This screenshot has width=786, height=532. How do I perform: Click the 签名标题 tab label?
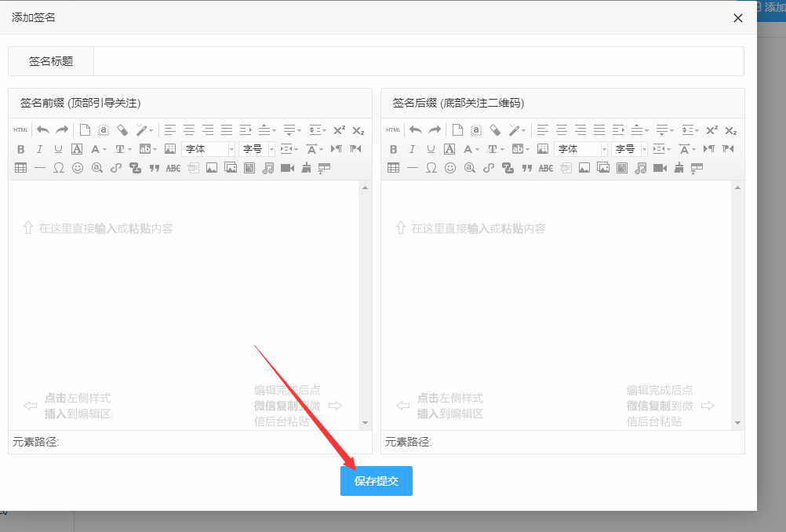click(50, 60)
